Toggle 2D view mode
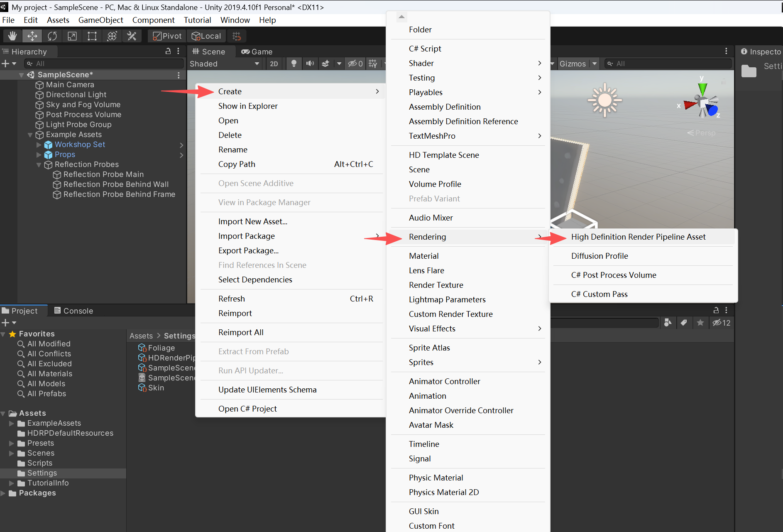The height and width of the screenshot is (532, 783). pyautogui.click(x=274, y=64)
